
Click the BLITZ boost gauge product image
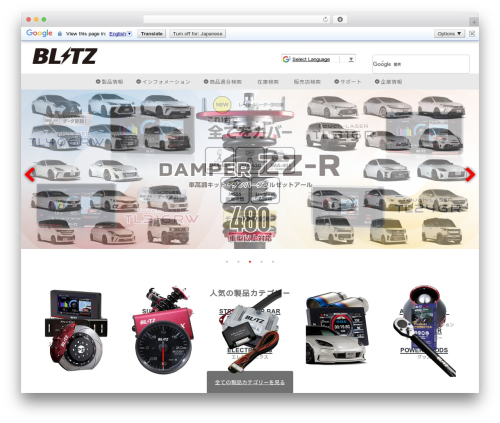(163, 348)
